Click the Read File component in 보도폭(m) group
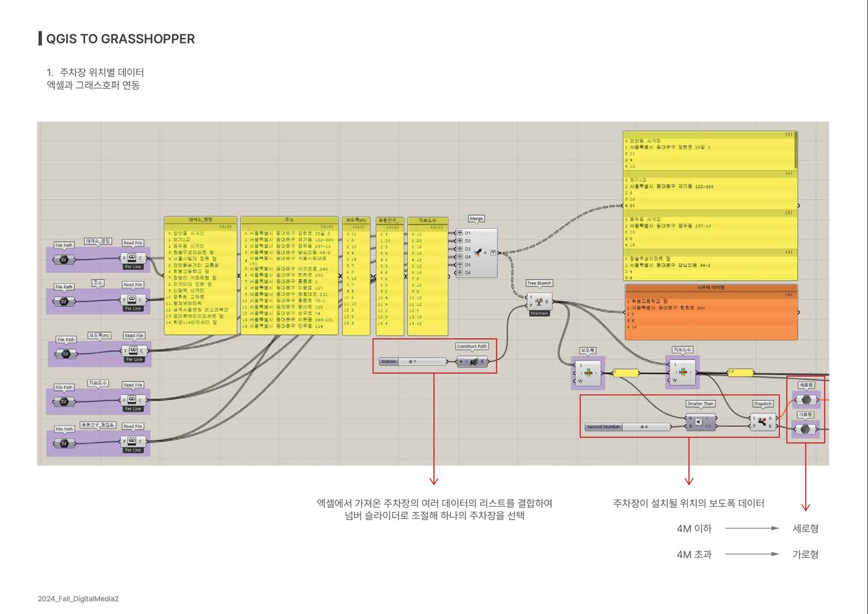The image size is (868, 614). (134, 351)
